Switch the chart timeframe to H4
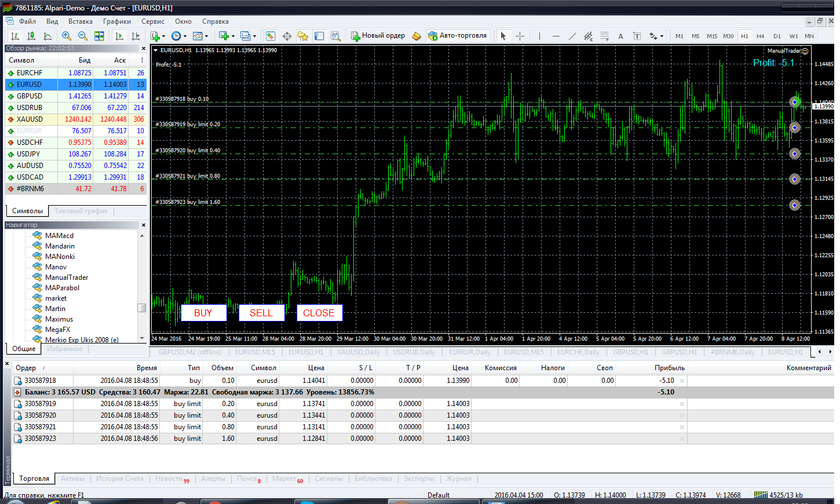The width and height of the screenshot is (840, 504). (x=760, y=36)
